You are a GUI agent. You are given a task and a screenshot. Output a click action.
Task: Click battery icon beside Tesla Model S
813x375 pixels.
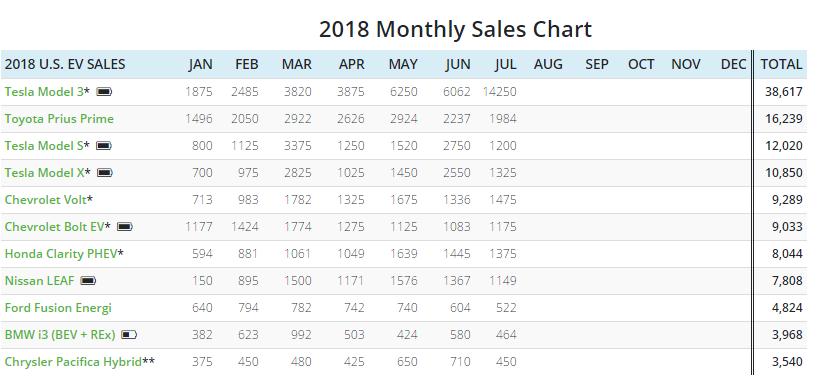(104, 146)
